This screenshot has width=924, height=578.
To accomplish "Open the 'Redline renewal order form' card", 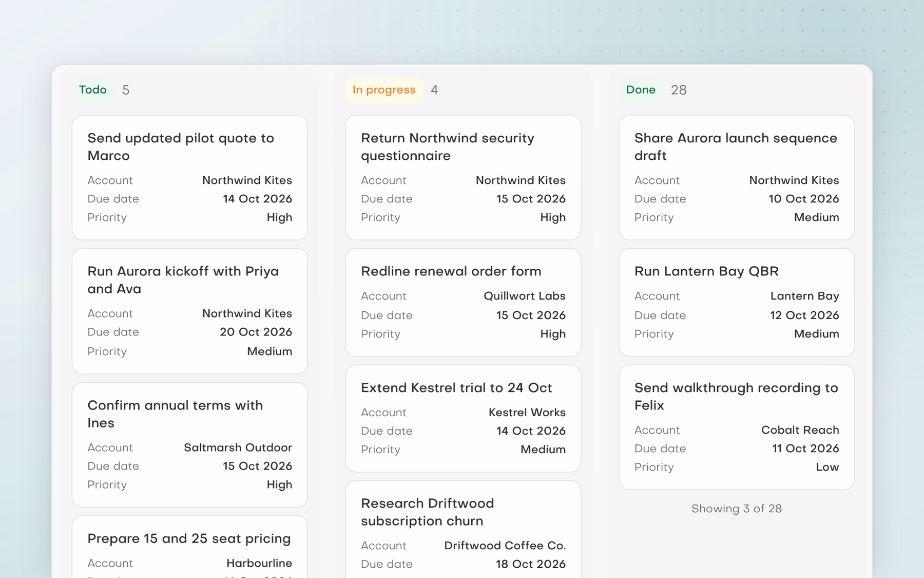I will pos(463,303).
